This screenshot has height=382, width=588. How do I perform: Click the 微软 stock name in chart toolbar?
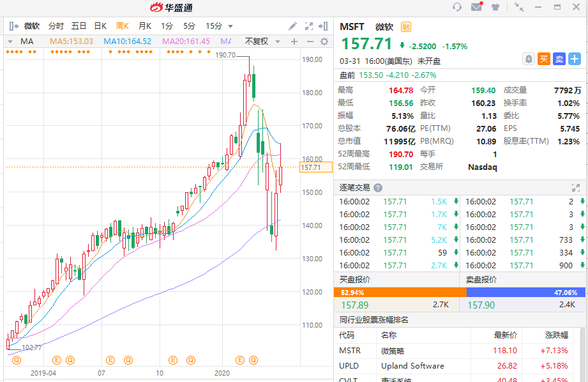point(32,26)
